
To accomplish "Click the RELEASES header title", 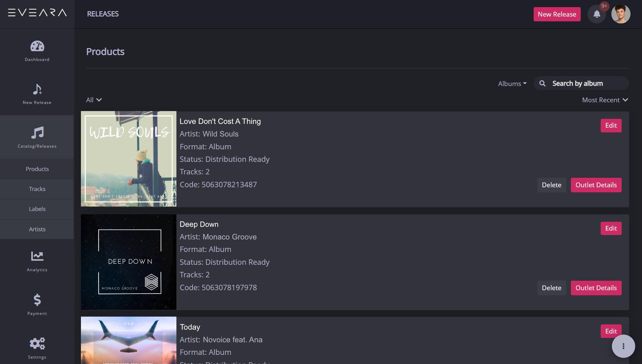I will [x=103, y=14].
